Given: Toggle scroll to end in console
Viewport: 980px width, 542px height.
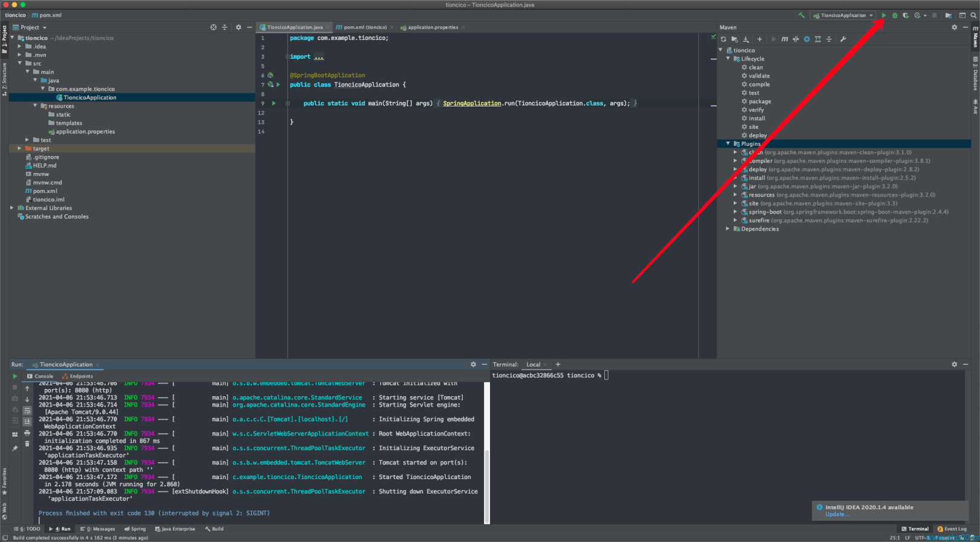Looking at the screenshot, I should [27, 422].
